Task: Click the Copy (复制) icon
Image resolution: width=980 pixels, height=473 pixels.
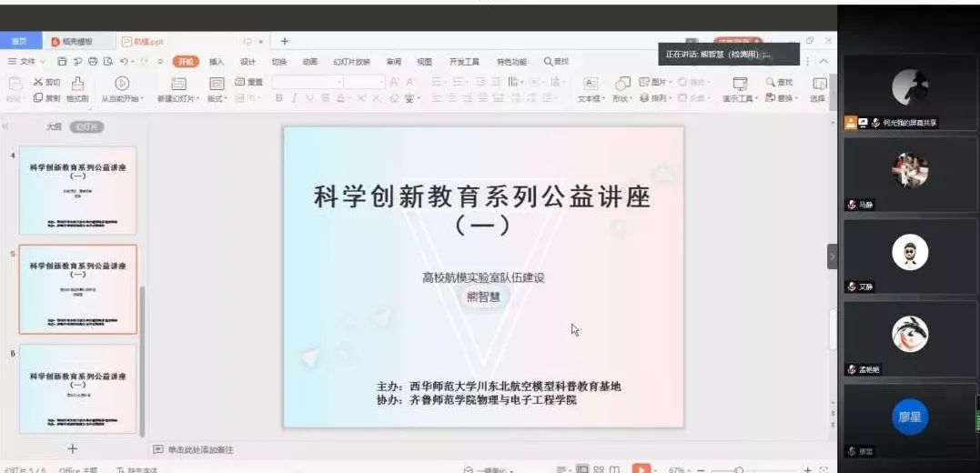Action: [x=46, y=98]
